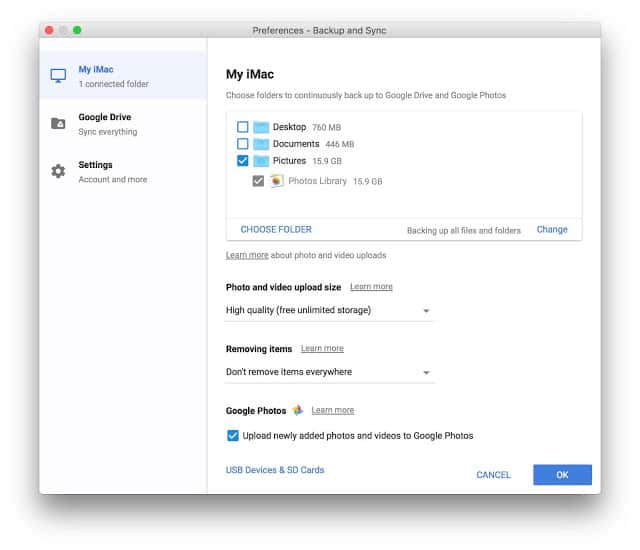Close the Preferences window with red button
The image size is (640, 550).
click(49, 30)
